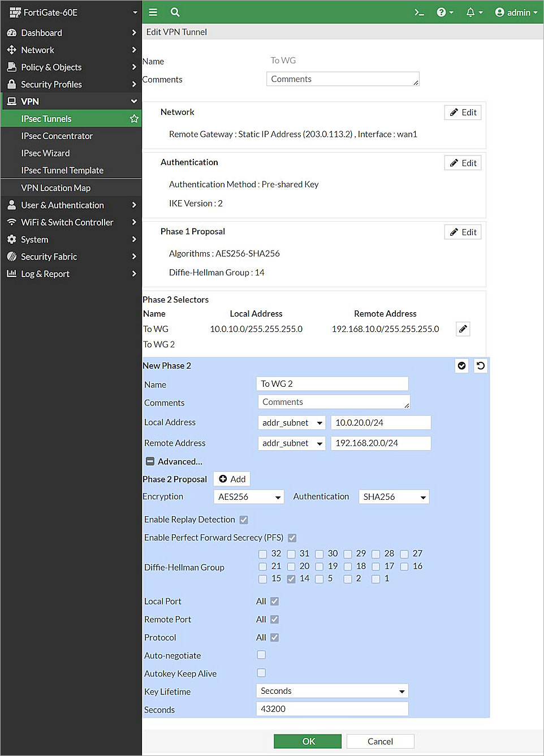
Task: Click the pencil icon beside Phase 2 Selectors
Action: click(x=463, y=329)
